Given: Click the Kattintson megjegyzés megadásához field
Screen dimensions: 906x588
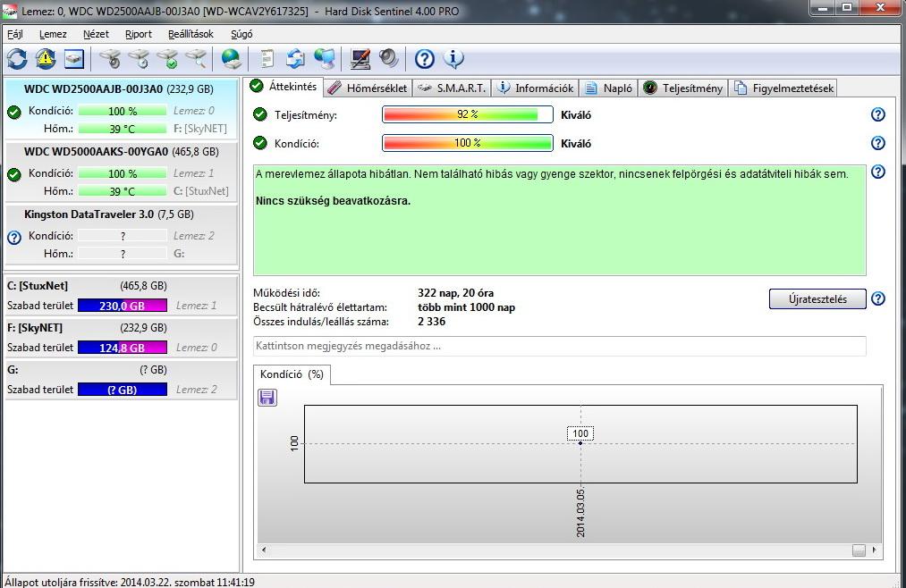Looking at the screenshot, I should [x=559, y=346].
